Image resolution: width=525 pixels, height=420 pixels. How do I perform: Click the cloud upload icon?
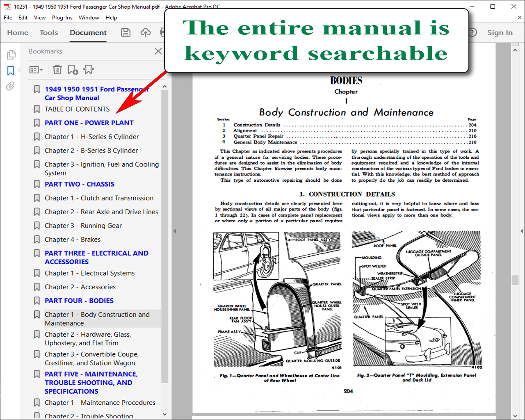(146, 32)
